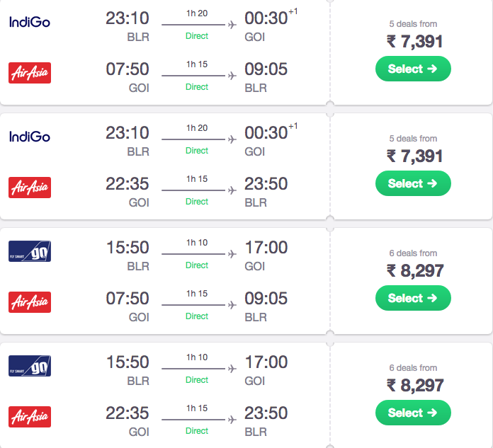
Task: Click the 23:10 BLR departure time in the first card
Action: 127,18
